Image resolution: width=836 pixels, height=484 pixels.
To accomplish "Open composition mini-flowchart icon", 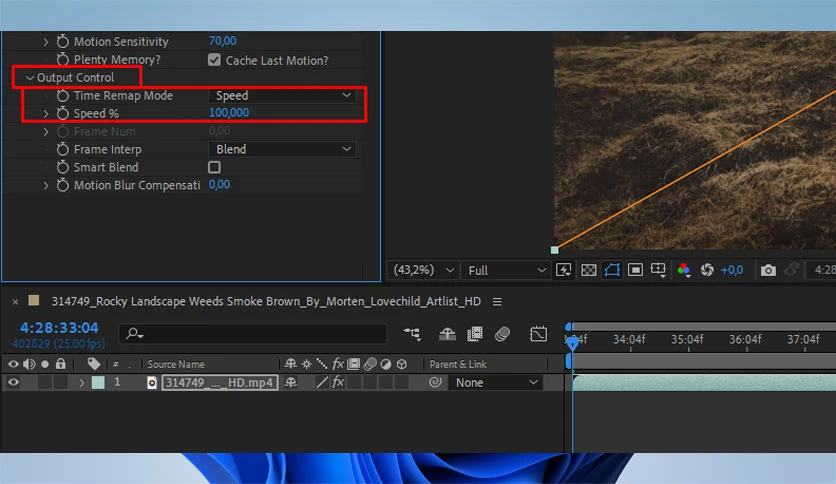I will [x=412, y=334].
